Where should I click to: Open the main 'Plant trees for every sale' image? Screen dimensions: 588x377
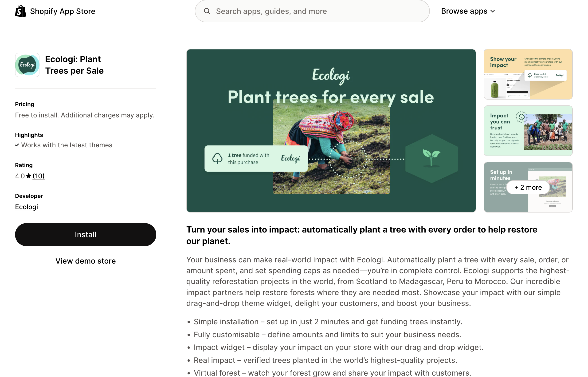coord(331,130)
